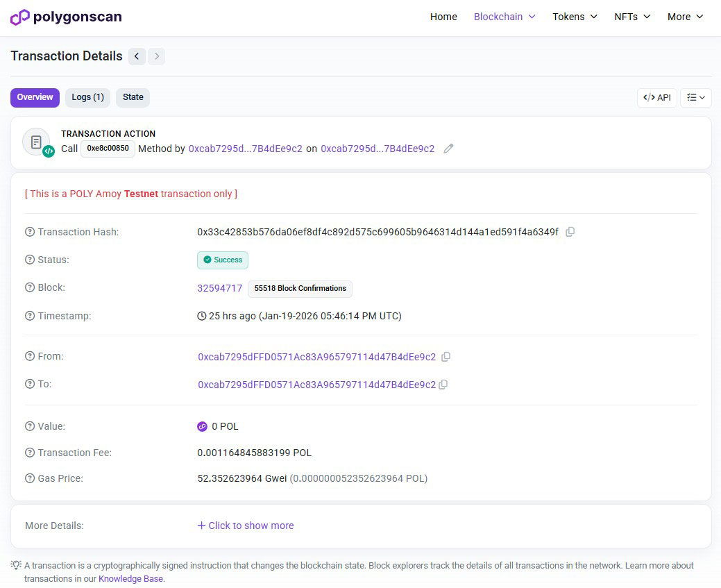Open the block number 32594717 link
This screenshot has width=721, height=588.
220,287
